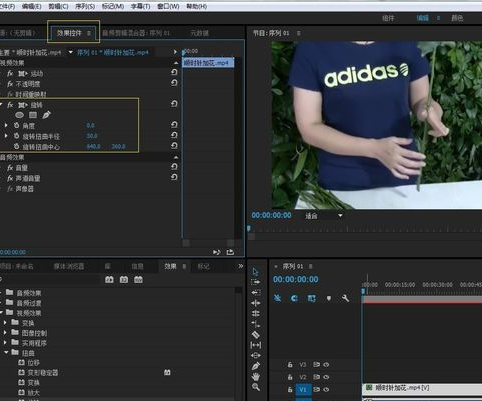Viewport: 482px width, 401px height.
Task: Open the 编辑(E) menu
Action: point(32,6)
